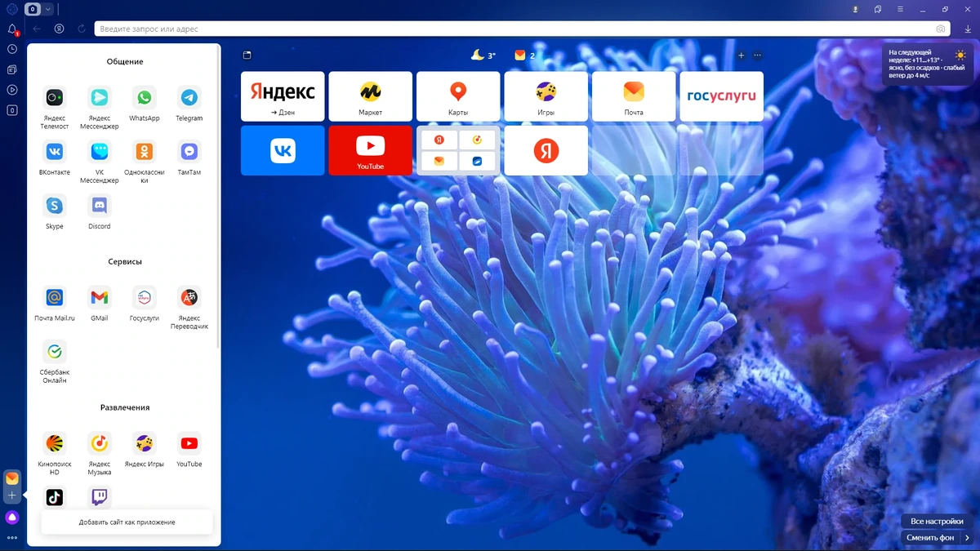The width and height of the screenshot is (980, 551).
Task: Open TamTam app
Action: coord(189,158)
